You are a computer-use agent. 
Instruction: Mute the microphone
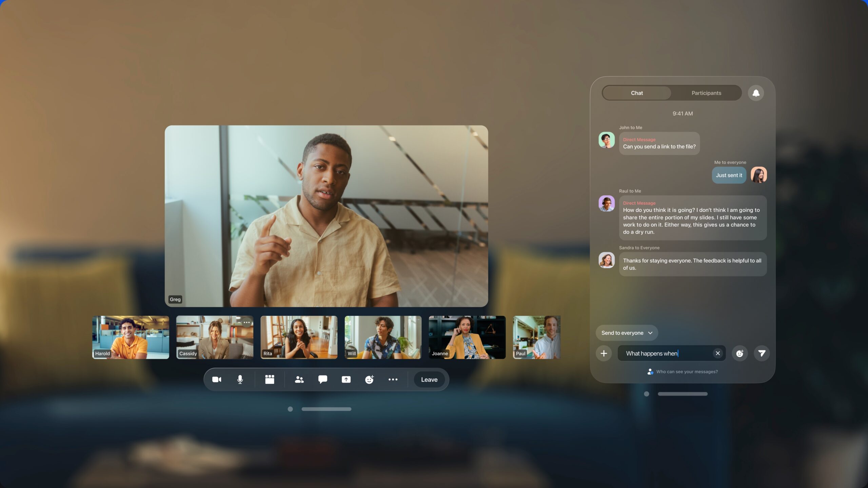pyautogui.click(x=239, y=379)
